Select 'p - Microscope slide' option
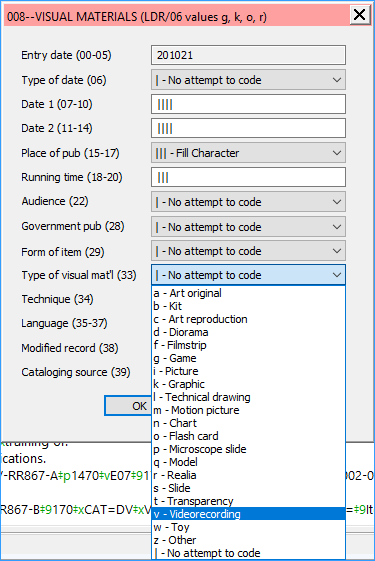The width and height of the screenshot is (375, 561). click(x=248, y=449)
